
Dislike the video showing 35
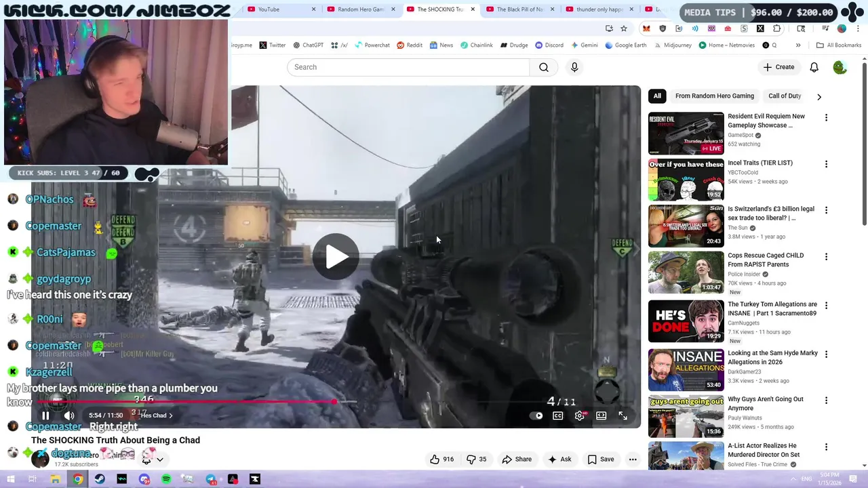tap(476, 459)
